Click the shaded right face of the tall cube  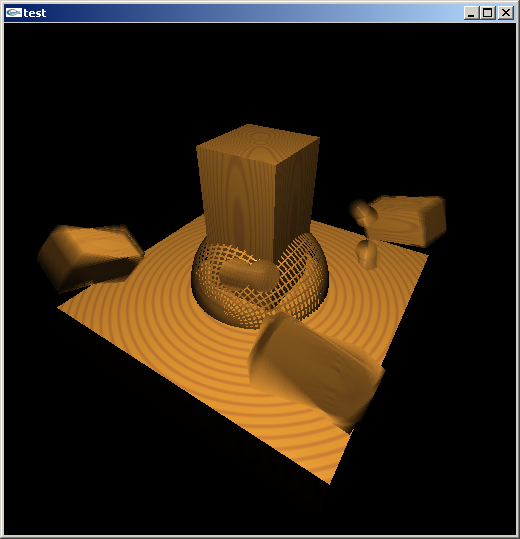coord(296,196)
